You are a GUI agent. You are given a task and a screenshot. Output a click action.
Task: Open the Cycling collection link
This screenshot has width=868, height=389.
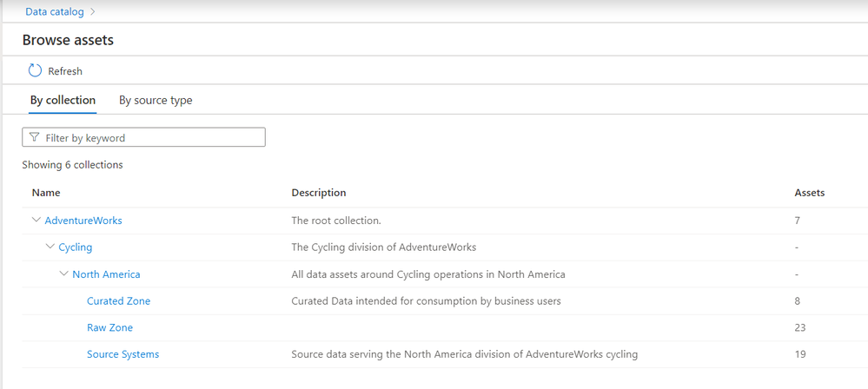click(x=76, y=247)
